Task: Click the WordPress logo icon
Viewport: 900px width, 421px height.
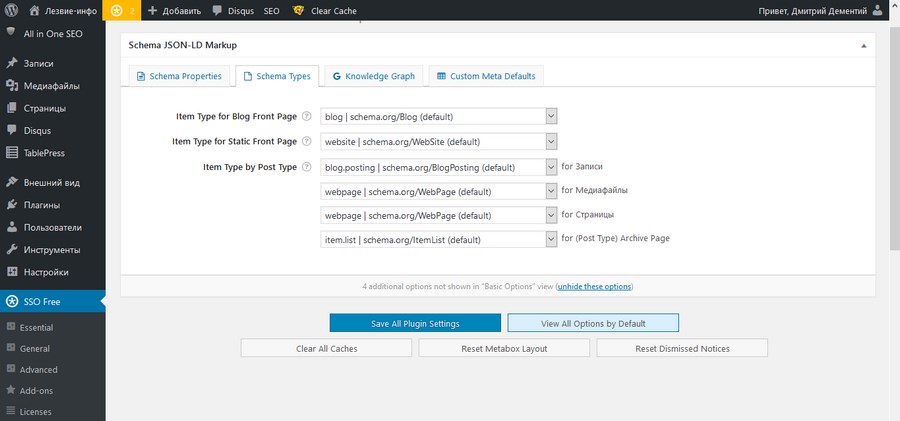Action: pos(11,10)
